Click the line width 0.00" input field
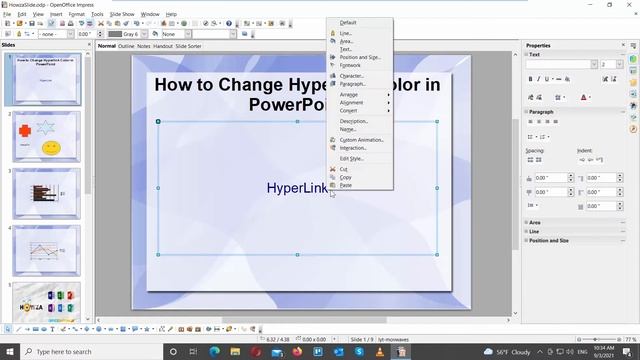 coord(87,34)
